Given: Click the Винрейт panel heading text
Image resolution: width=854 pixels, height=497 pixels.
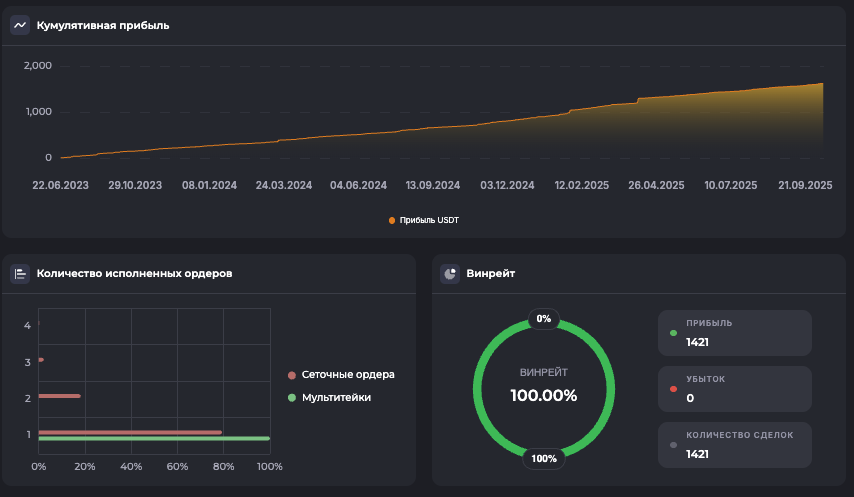Looking at the screenshot, I should click(x=491, y=273).
